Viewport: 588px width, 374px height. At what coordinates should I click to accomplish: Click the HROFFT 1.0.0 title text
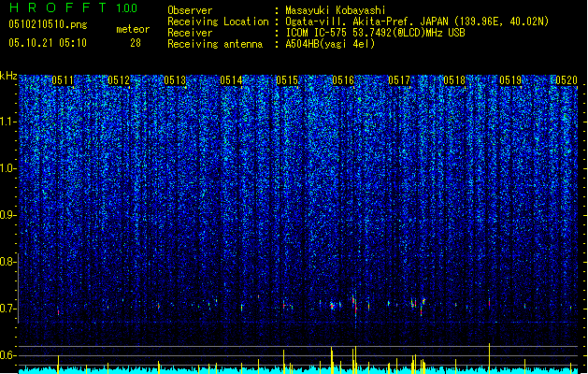74,7
